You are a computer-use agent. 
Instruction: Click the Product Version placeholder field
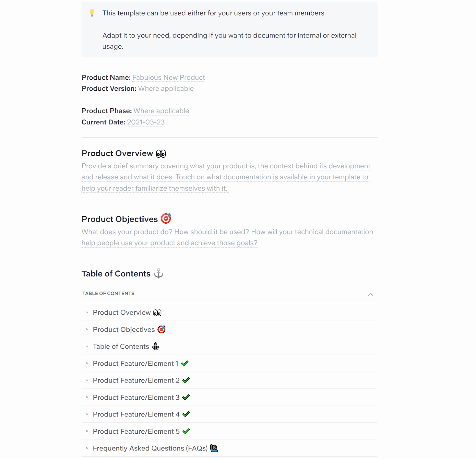(166, 89)
